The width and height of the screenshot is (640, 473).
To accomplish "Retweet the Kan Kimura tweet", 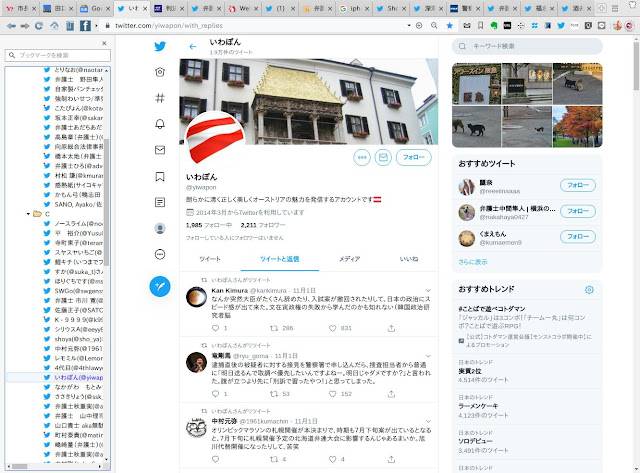I will point(274,328).
